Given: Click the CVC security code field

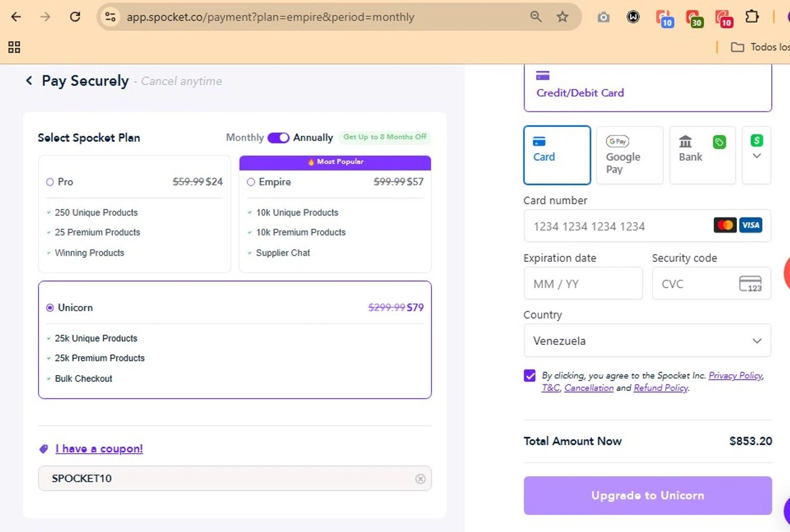Looking at the screenshot, I should [x=712, y=283].
